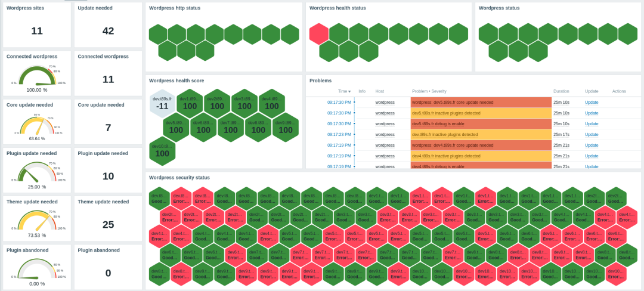Click the first hexagon in Wordpress http status

click(x=158, y=34)
